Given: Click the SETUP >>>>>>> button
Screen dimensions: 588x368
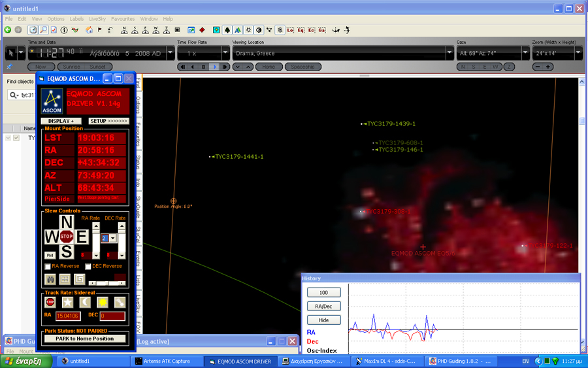Looking at the screenshot, I should pos(108,121).
